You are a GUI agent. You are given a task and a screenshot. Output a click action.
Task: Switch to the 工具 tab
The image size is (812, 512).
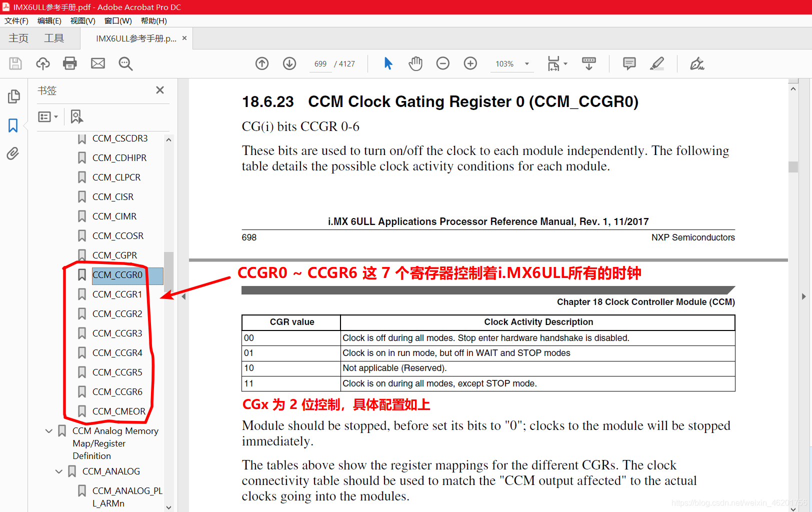pyautogui.click(x=54, y=38)
